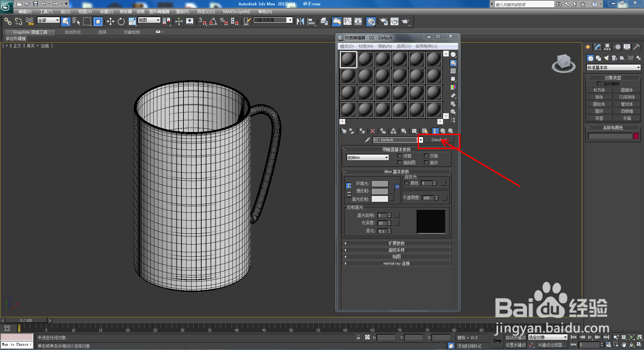Delete the material using the red X icon

pyautogui.click(x=372, y=131)
